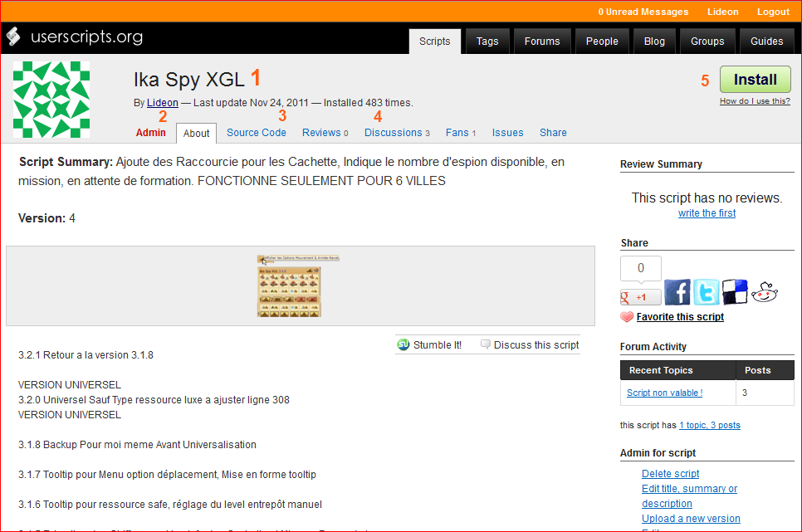Click '3.1.7 Tooltip pour Menu option' line
The height and width of the screenshot is (532, 802).
coord(167,475)
